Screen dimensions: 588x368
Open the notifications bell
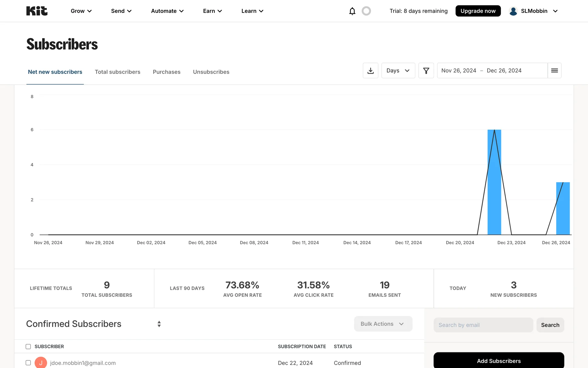352,11
